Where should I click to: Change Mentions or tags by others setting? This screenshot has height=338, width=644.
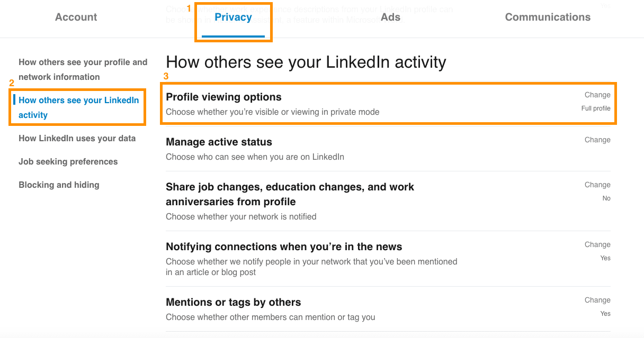click(597, 300)
